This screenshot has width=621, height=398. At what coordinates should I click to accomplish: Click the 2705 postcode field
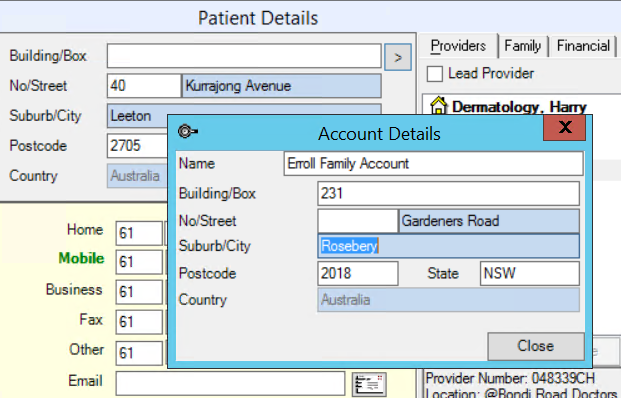point(137,146)
